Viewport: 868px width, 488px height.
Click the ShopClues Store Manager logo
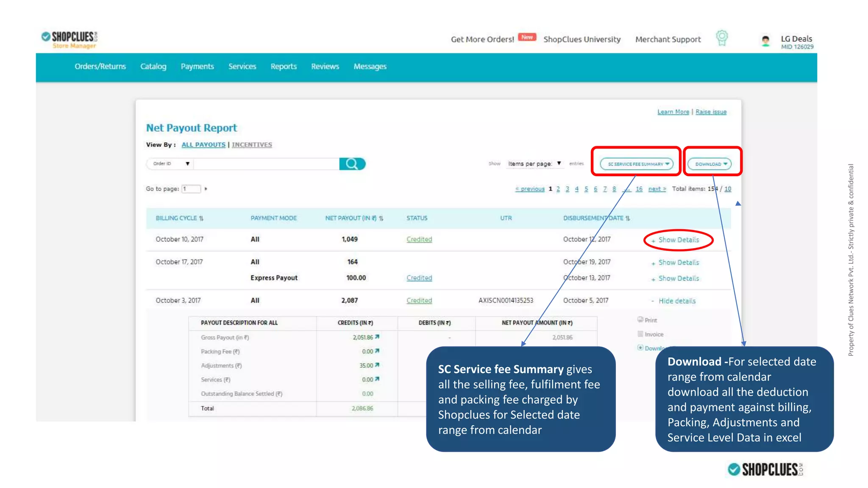tap(70, 40)
